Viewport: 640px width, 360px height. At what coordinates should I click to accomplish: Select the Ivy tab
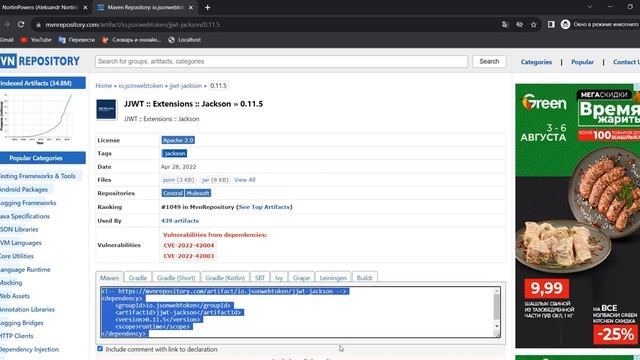pyautogui.click(x=279, y=278)
